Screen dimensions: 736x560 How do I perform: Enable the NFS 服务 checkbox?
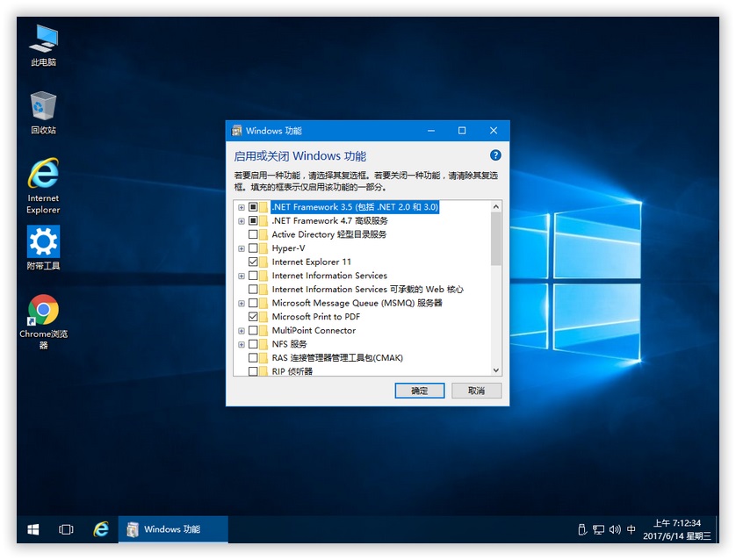point(253,344)
